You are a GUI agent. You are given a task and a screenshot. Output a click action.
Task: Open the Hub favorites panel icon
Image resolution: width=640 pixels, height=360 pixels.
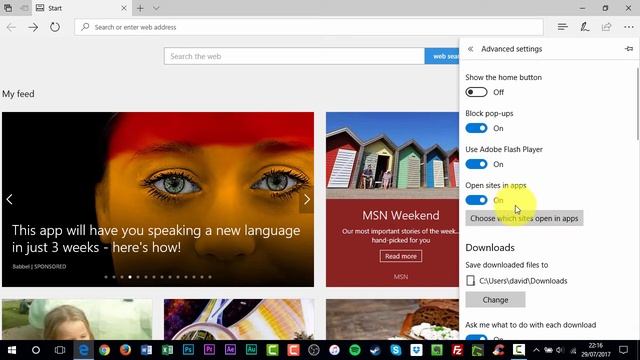point(562,27)
